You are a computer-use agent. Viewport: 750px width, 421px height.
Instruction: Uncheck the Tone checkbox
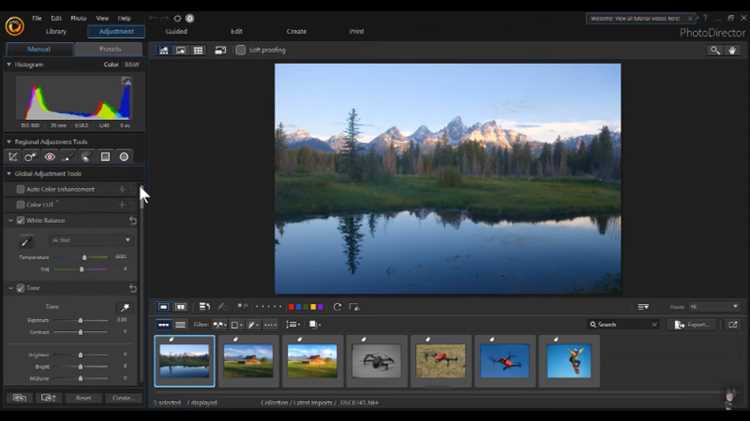tap(21, 288)
